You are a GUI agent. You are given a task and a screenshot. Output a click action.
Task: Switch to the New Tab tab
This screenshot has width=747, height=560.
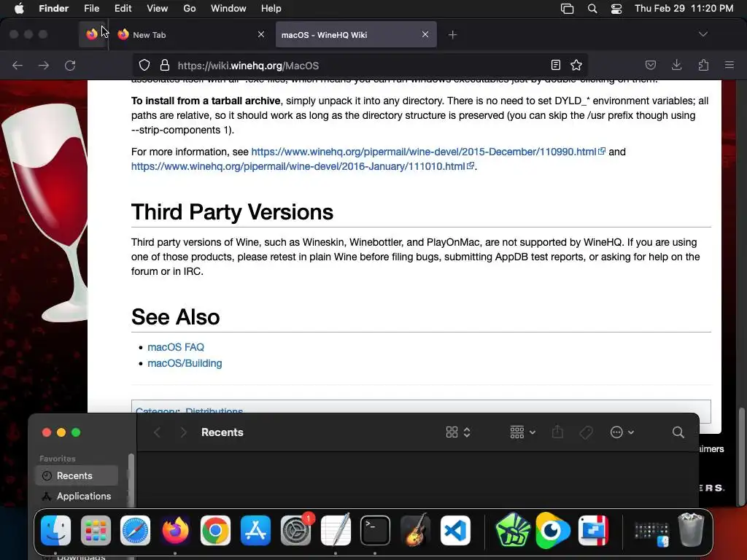pyautogui.click(x=190, y=35)
